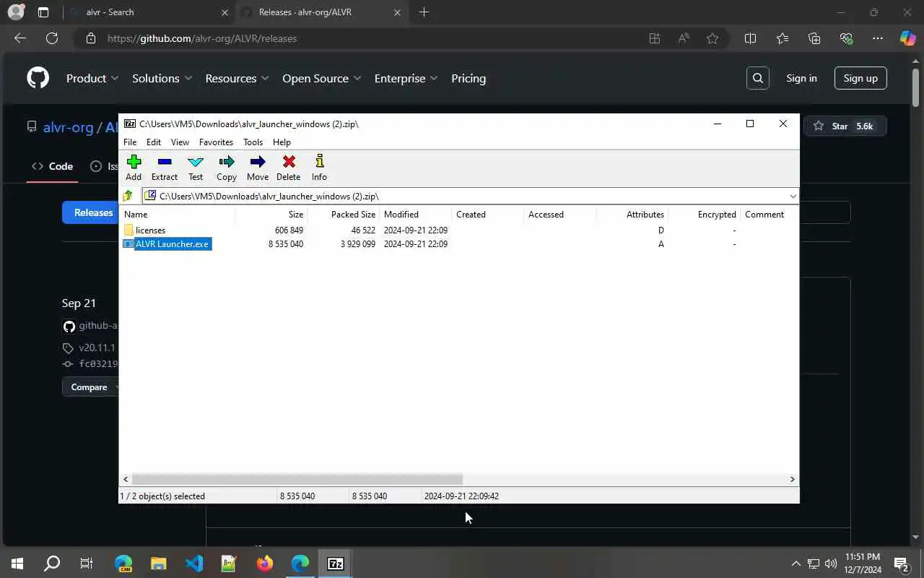Expand the Product dropdown on GitHub
The image size is (924, 578).
tap(92, 78)
